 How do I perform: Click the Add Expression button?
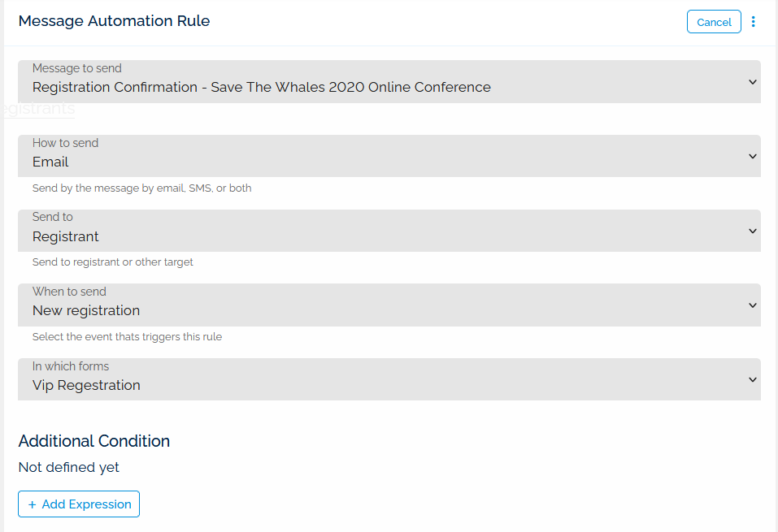[x=79, y=504]
